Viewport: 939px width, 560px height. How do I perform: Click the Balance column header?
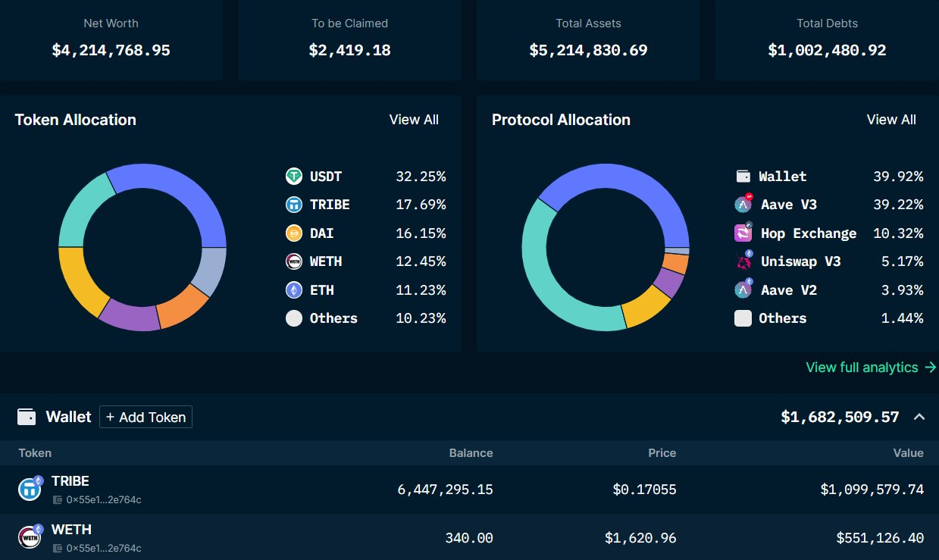click(471, 453)
